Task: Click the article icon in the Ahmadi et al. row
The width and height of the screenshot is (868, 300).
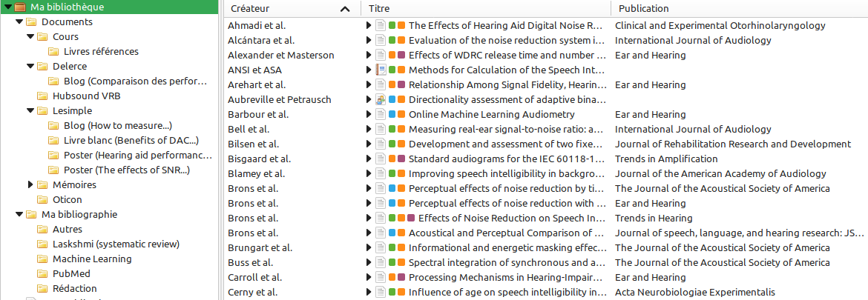Action: coord(381,25)
